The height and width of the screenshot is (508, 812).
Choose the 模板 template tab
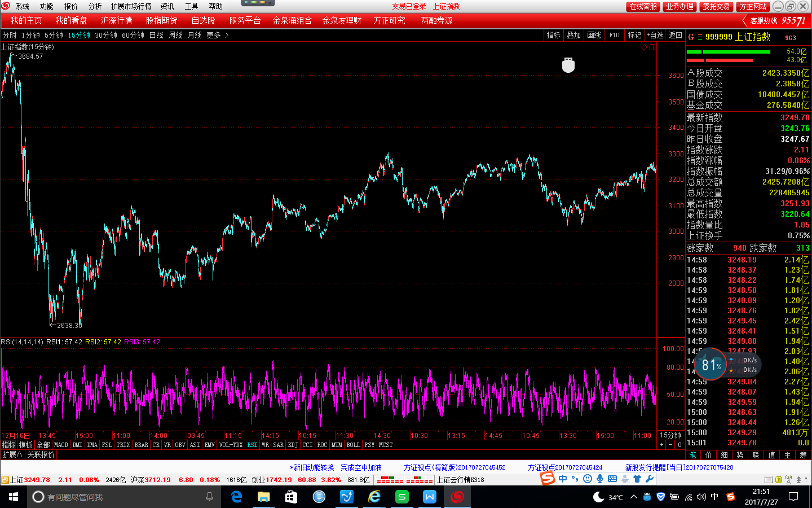(26, 445)
